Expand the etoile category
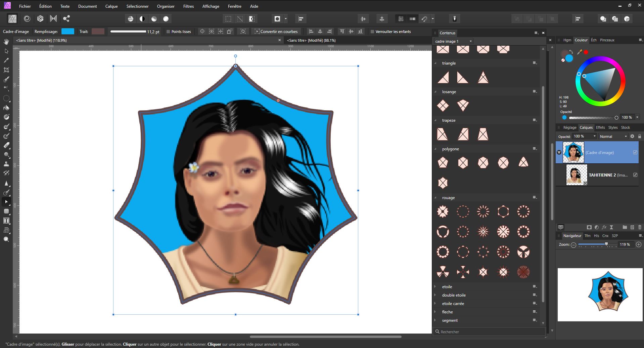The height and width of the screenshot is (348, 644). tap(435, 287)
